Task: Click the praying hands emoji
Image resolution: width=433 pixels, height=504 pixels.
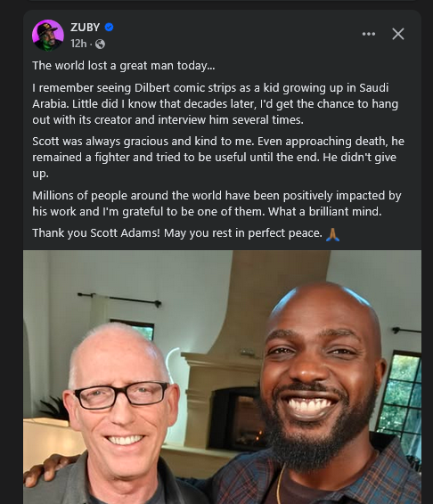Action: coord(332,234)
